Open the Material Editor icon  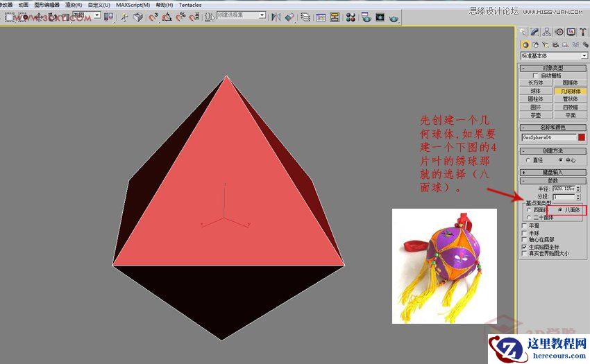click(351, 17)
